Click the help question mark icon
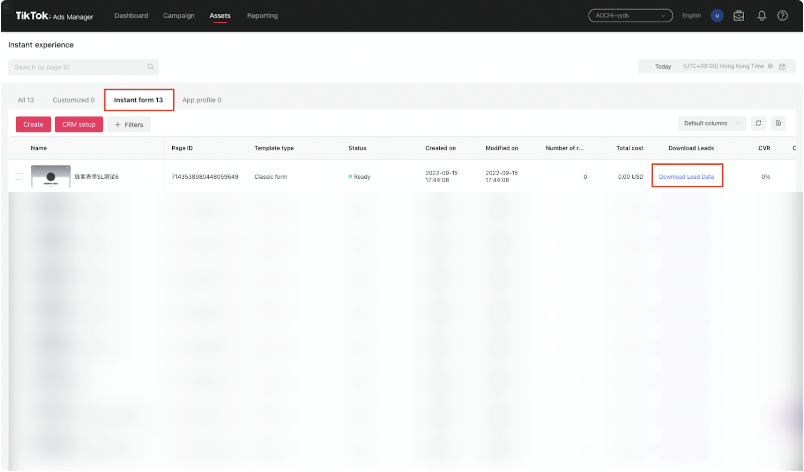 (783, 16)
